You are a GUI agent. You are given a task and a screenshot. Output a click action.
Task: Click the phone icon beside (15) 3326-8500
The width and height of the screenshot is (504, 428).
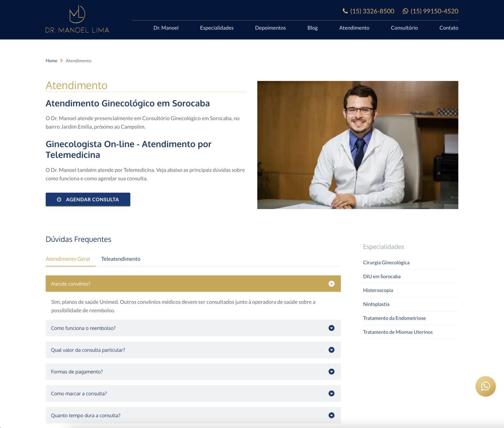click(x=345, y=11)
